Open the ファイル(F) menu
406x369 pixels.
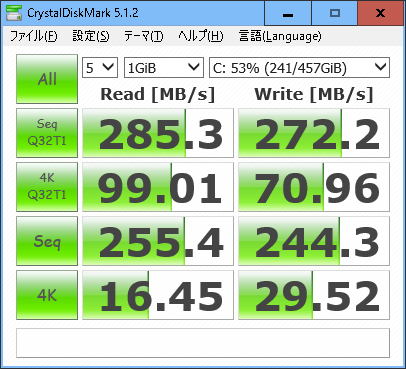coord(33,36)
